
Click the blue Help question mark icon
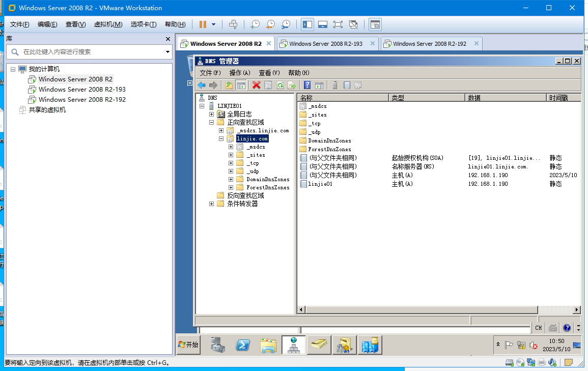[307, 85]
